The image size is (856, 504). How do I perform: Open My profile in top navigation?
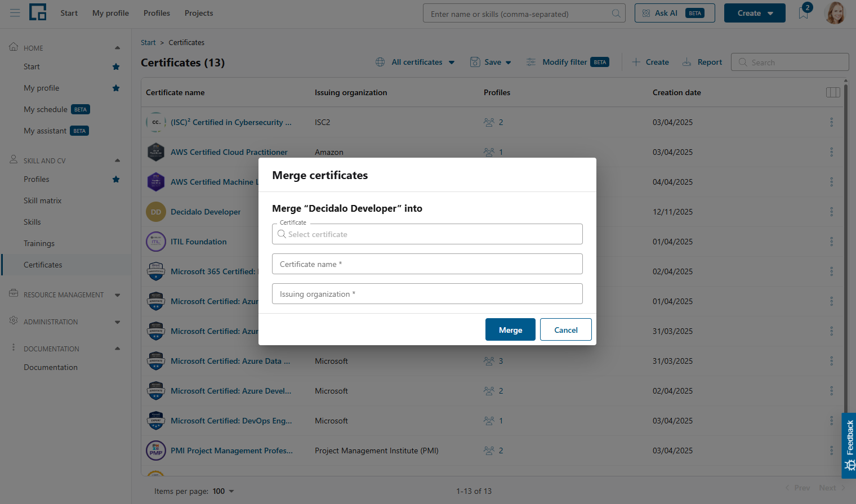[x=110, y=13]
